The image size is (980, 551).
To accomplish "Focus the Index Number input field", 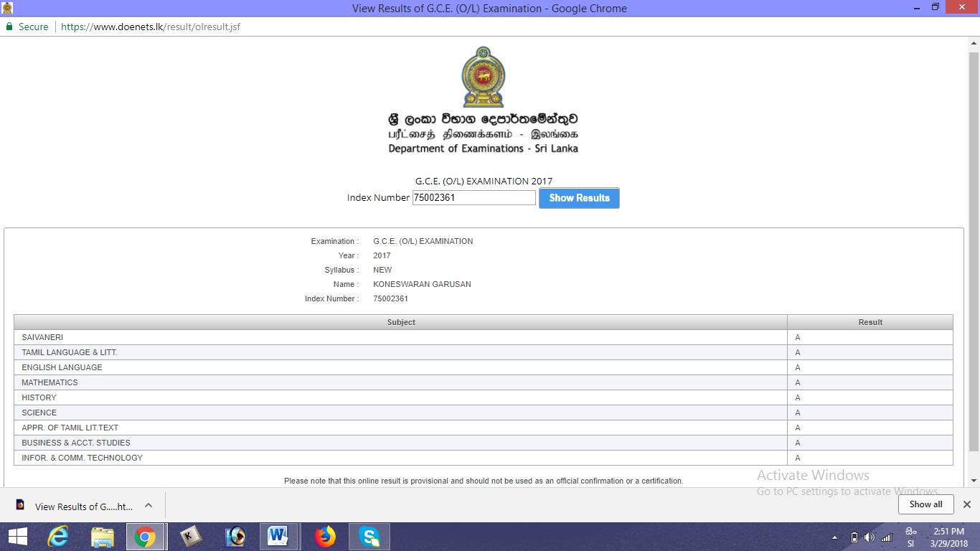I will pos(474,197).
